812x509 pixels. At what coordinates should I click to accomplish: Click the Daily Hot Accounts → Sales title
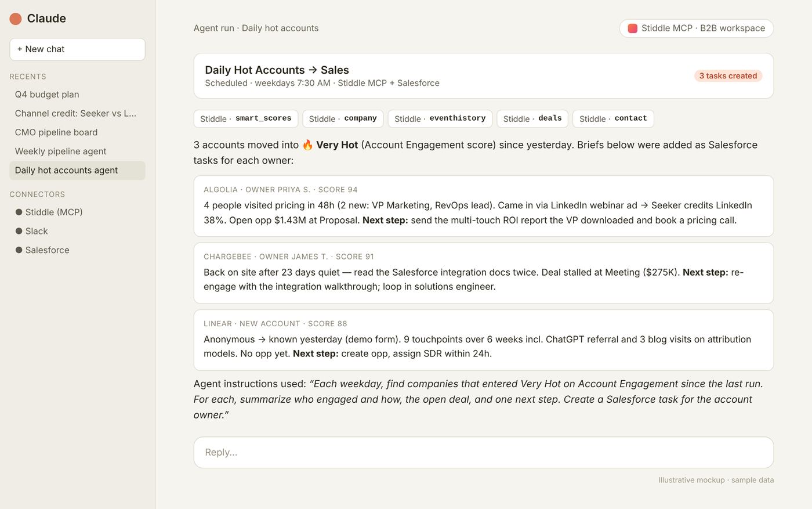click(x=277, y=70)
